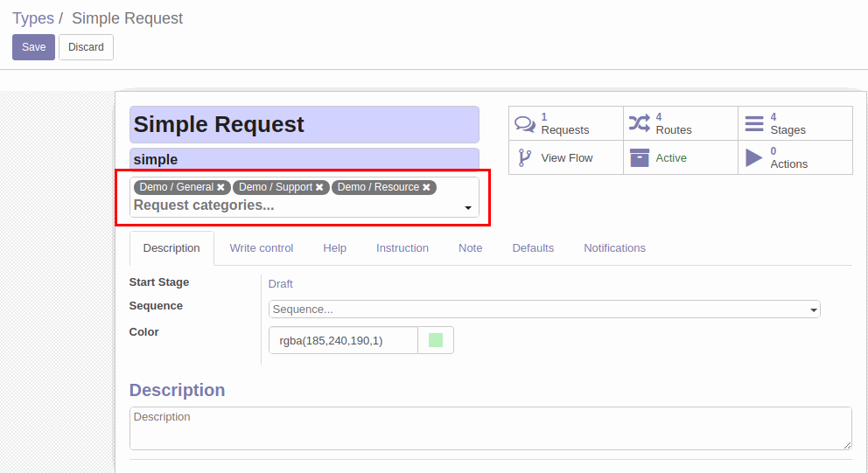Click the Requests speech-bubble icon
The height and width of the screenshot is (473, 868).
524,123
